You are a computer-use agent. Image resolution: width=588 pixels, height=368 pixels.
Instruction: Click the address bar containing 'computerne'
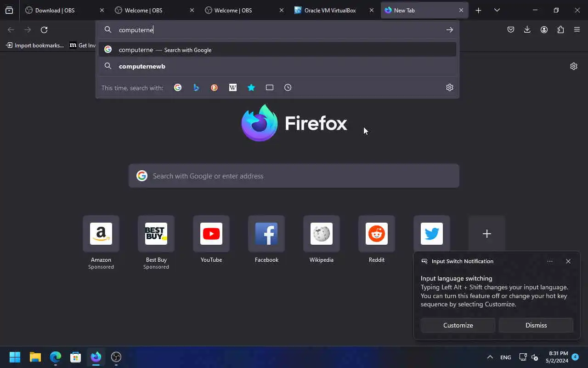277,30
